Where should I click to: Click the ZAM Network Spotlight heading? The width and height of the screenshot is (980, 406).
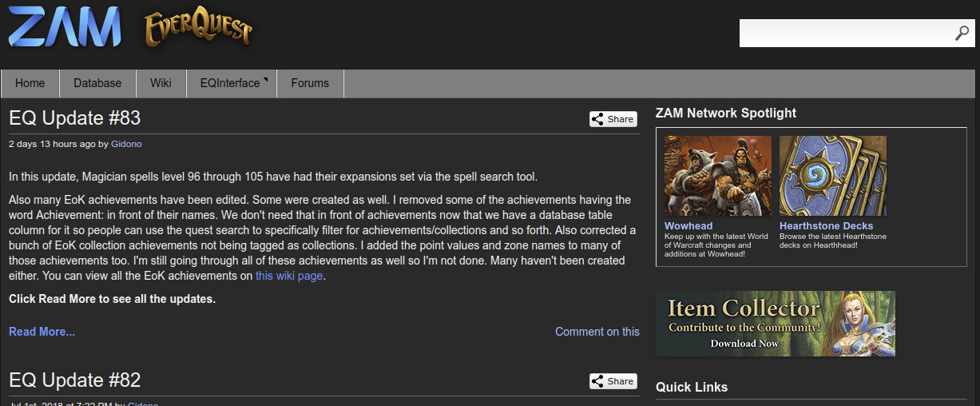726,113
